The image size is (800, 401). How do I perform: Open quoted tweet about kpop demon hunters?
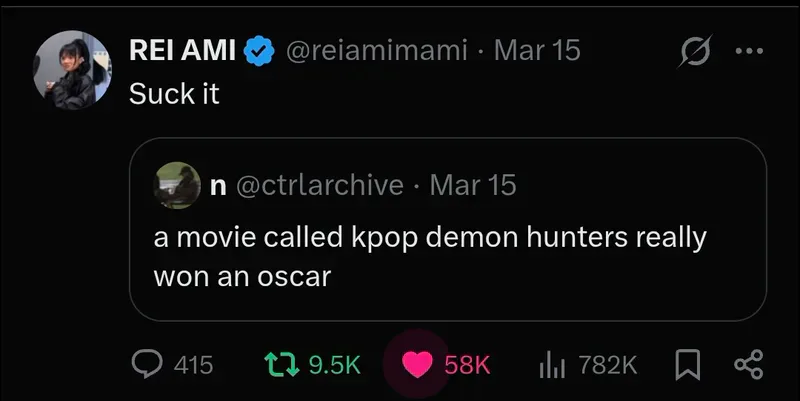tap(430, 256)
